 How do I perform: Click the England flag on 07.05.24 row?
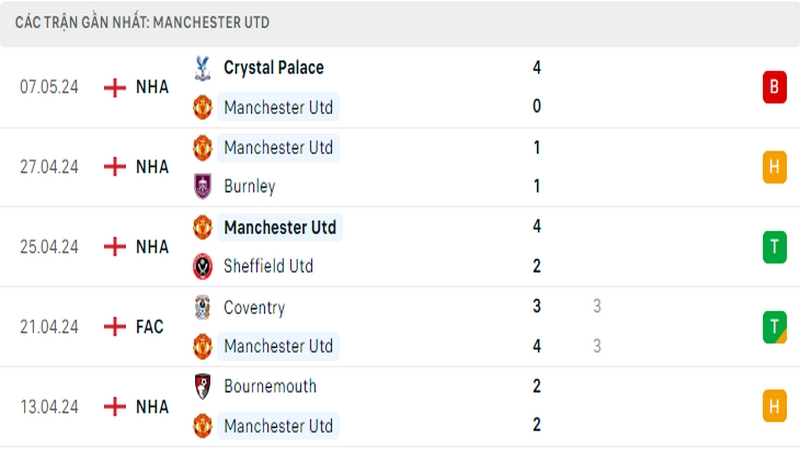coord(115,88)
